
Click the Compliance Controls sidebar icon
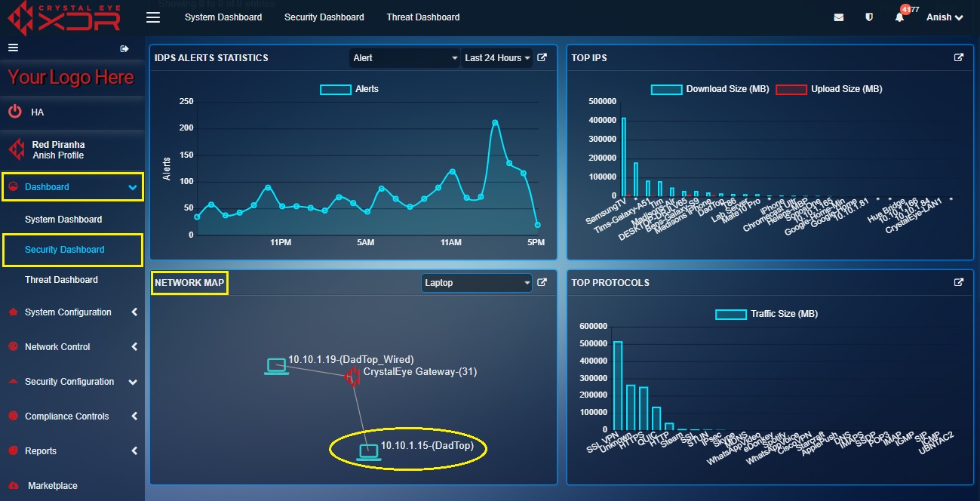point(12,416)
